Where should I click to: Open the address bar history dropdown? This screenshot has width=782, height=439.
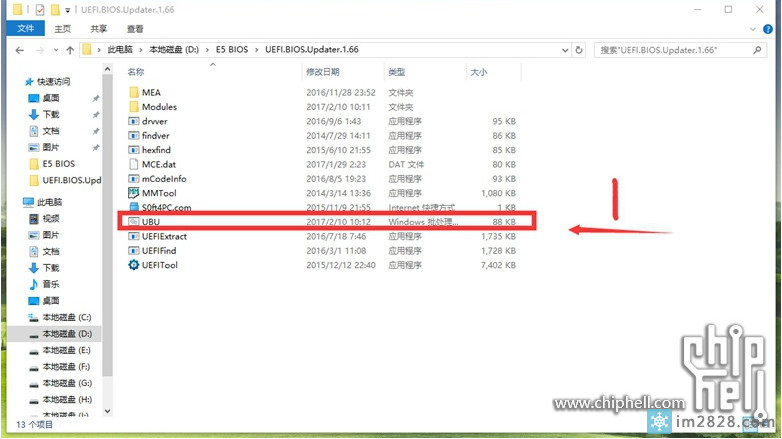coord(563,49)
